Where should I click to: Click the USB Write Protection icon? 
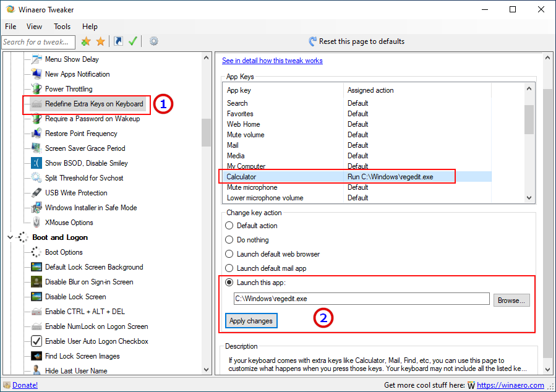(x=36, y=193)
